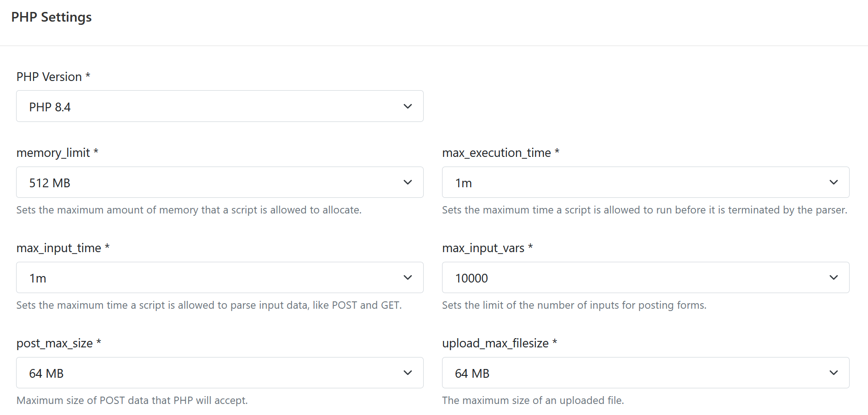Image resolution: width=868 pixels, height=415 pixels.
Task: Open the max_input_vars dropdown showing 10000
Action: (645, 277)
